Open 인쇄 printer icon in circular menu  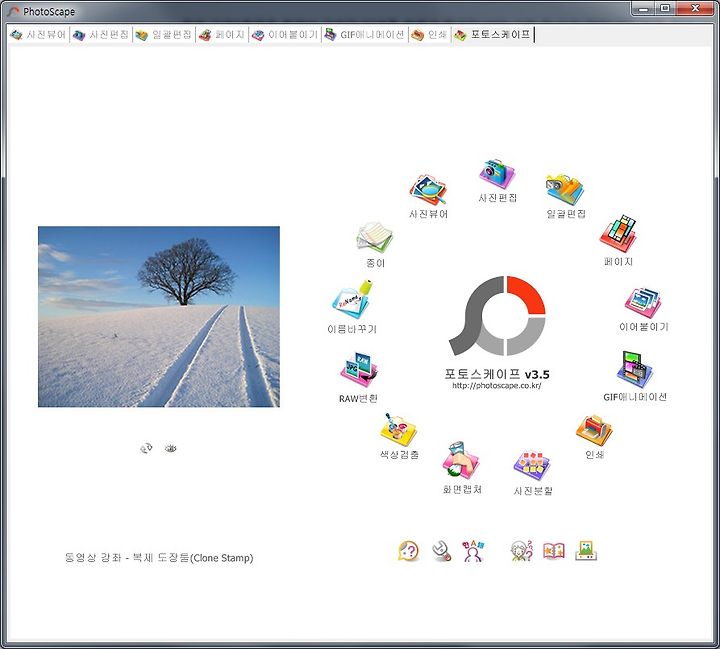[594, 430]
